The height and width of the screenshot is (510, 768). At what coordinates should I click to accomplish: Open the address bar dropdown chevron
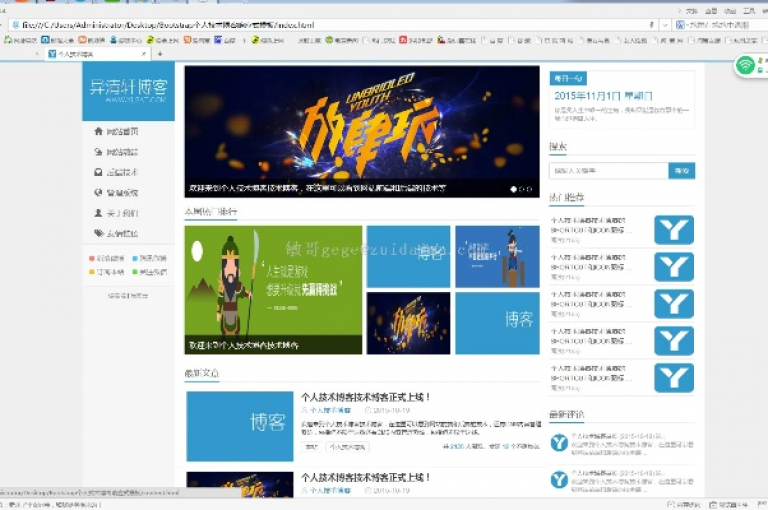665,24
